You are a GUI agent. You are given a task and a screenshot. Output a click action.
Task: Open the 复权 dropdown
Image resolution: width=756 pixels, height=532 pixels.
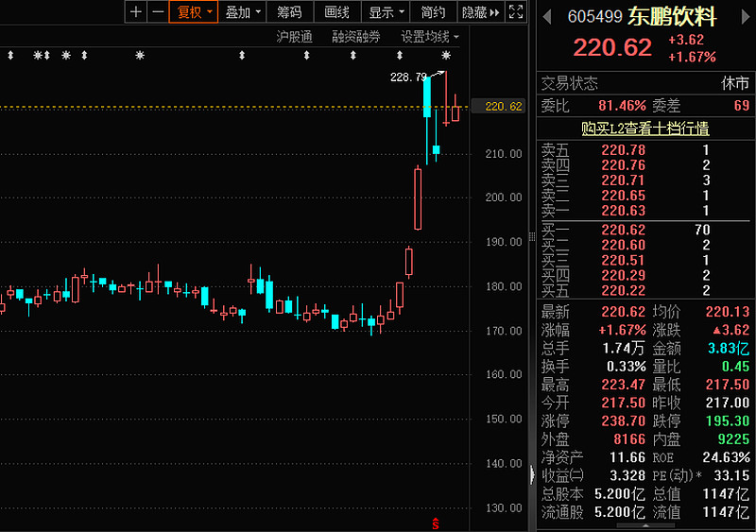click(194, 12)
